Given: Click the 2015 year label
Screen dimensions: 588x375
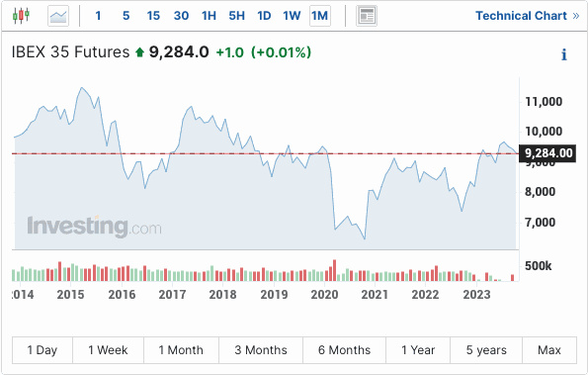Looking at the screenshot, I should (70, 295).
